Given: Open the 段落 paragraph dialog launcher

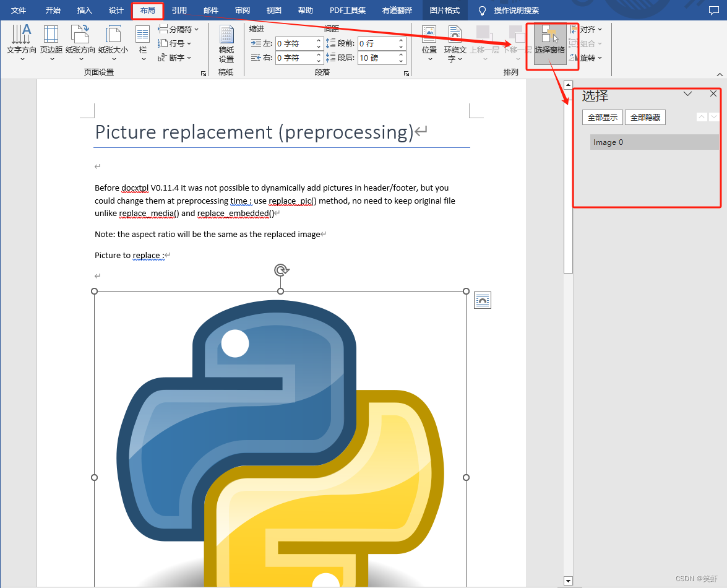Looking at the screenshot, I should pyautogui.click(x=407, y=73).
